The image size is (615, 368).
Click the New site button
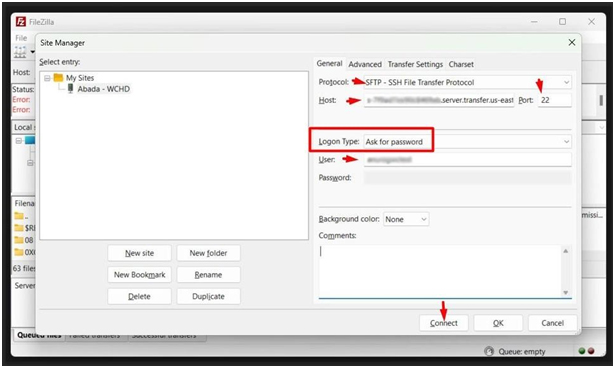click(140, 253)
